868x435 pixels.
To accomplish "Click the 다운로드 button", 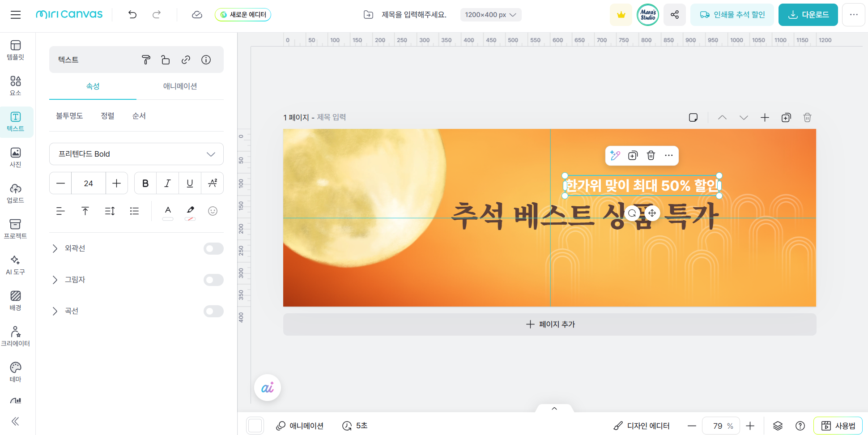I will [x=808, y=14].
